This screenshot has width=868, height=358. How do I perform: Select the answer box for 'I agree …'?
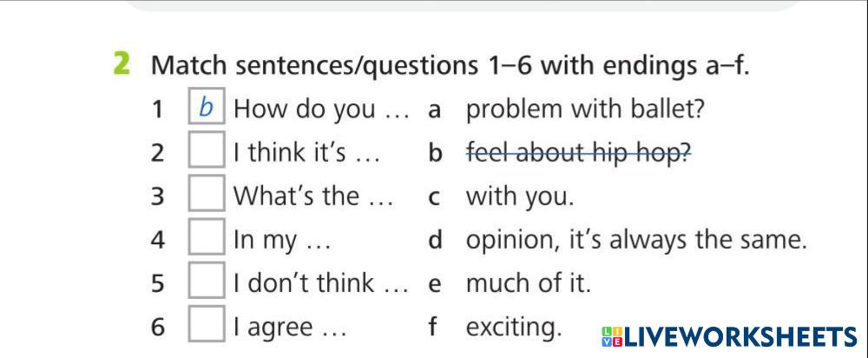[207, 327]
